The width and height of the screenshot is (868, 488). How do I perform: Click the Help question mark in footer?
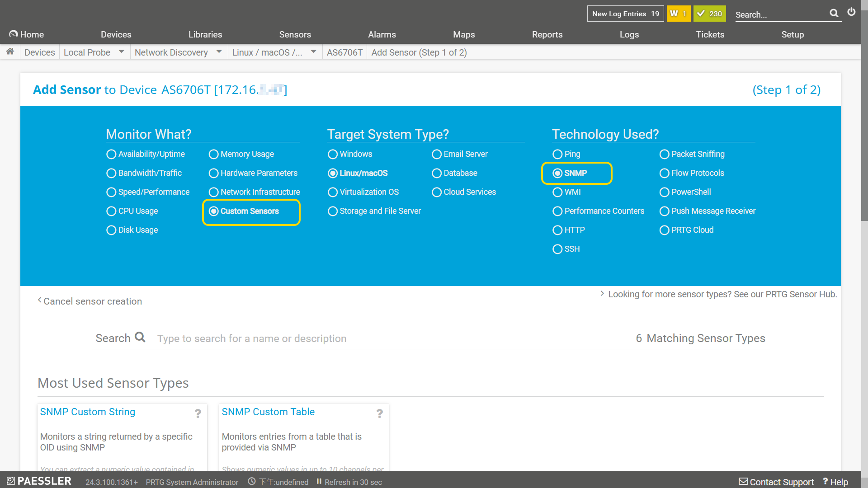coord(825,482)
